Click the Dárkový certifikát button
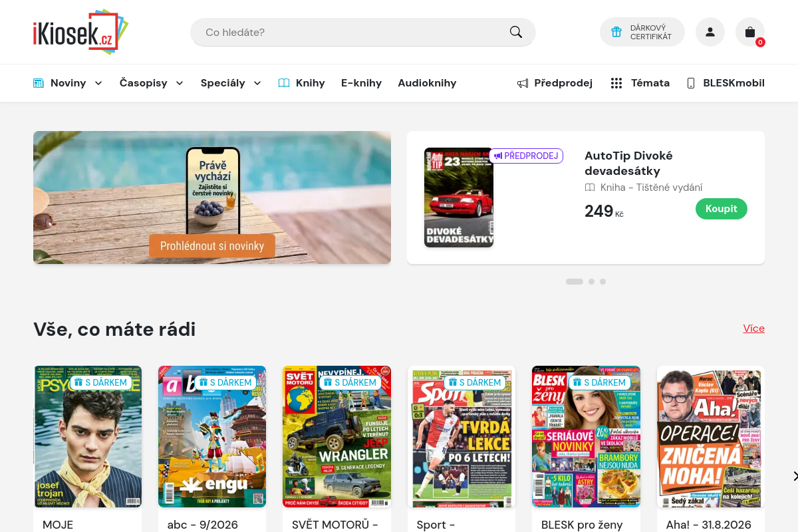This screenshot has height=532, width=798. click(642, 32)
